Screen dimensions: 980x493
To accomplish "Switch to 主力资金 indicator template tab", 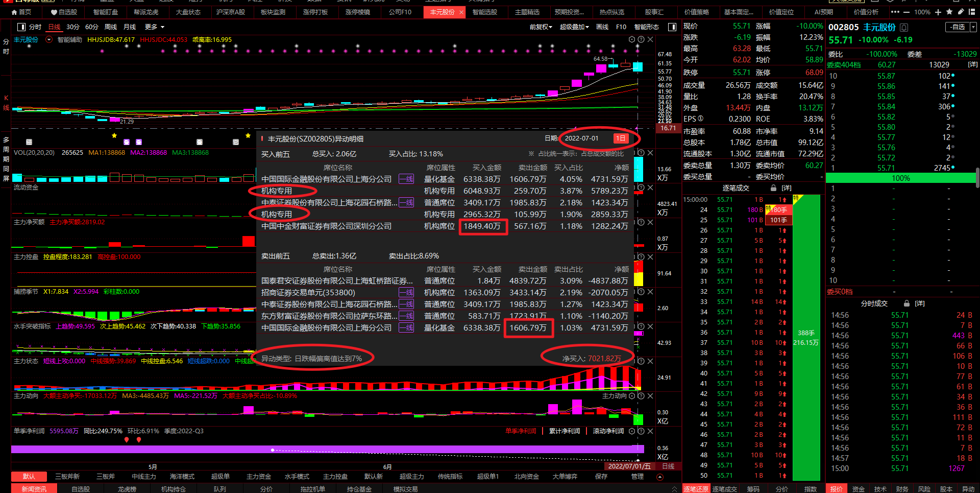I will (x=259, y=477).
